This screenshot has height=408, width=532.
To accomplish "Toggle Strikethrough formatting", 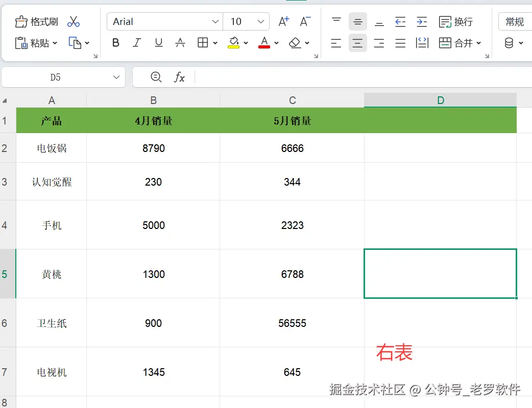I will tap(180, 43).
